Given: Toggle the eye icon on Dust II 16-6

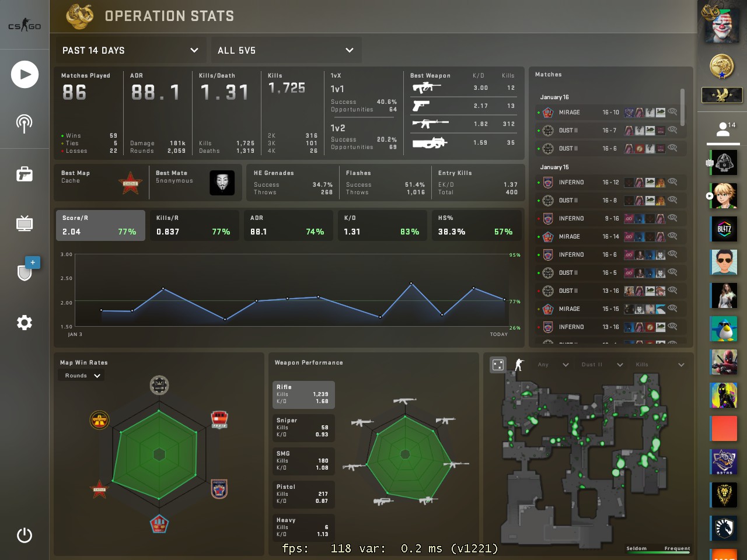Looking at the screenshot, I should 672,148.
